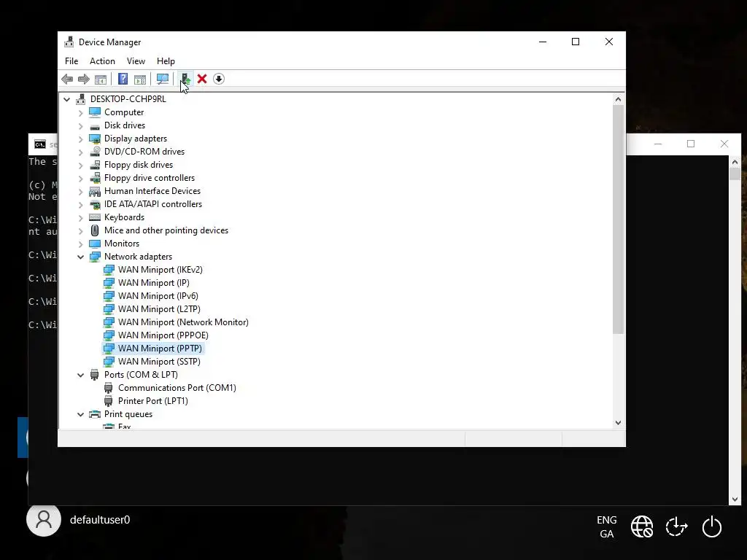The height and width of the screenshot is (560, 747).
Task: Click the Ports (COM & LPT) icon
Action: (95, 375)
